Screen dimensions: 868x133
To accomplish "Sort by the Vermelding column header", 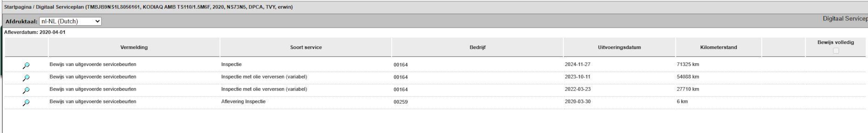I will tap(134, 47).
